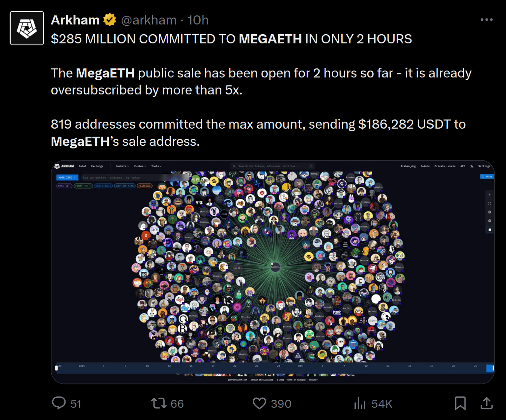This screenshot has width=506, height=420.
Task: Open the three-dot more options menu
Action: pos(486,20)
